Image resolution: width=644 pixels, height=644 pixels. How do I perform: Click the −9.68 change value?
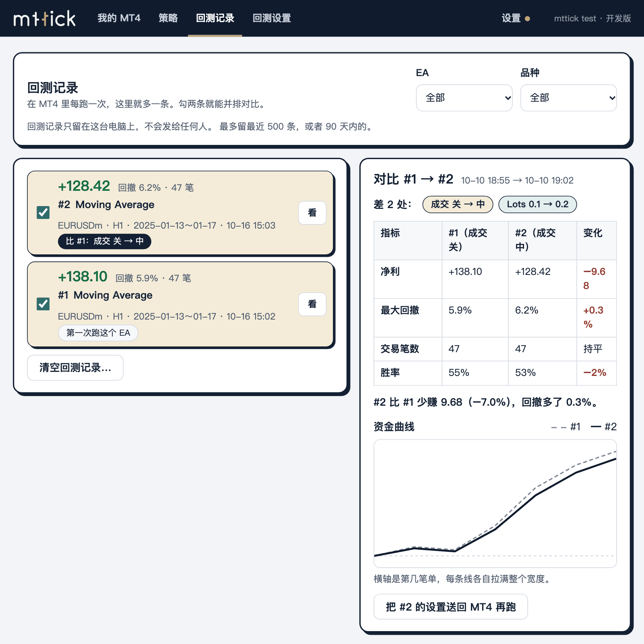[594, 279]
